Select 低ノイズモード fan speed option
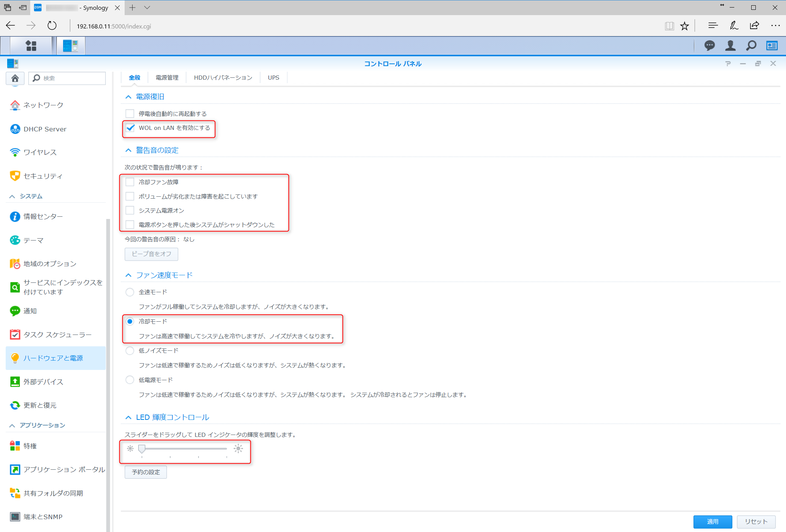This screenshot has height=532, width=786. 130,350
